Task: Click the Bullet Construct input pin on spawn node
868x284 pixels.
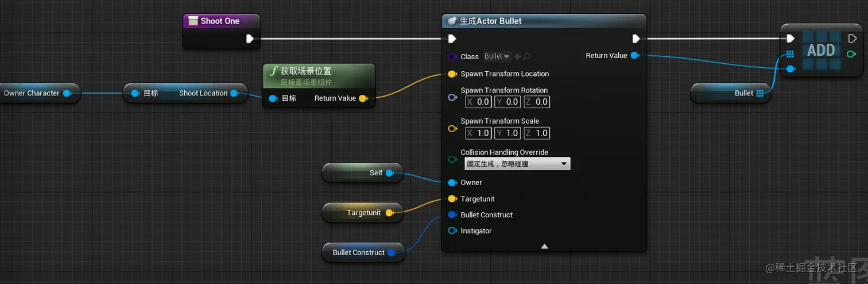Action: [452, 215]
